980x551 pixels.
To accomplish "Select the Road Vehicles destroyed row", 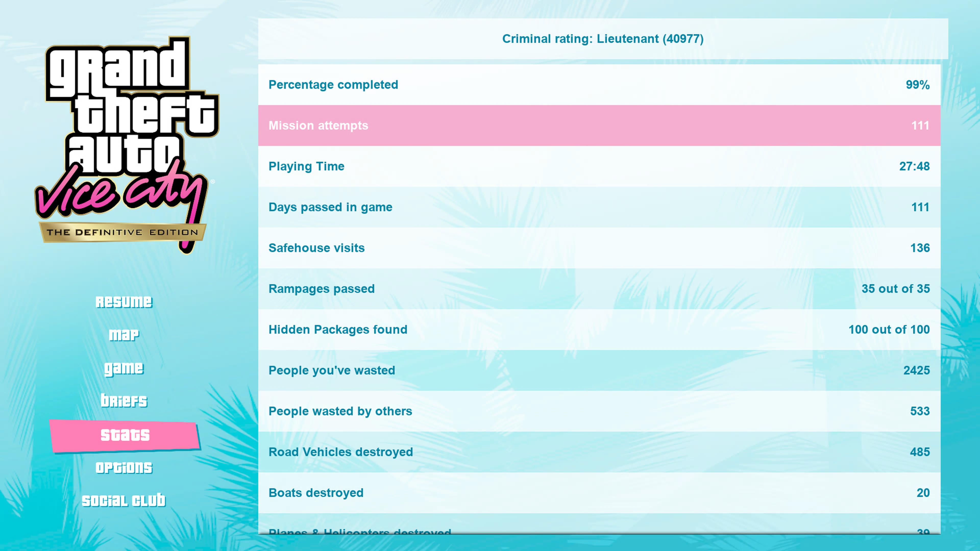I will click(x=599, y=452).
